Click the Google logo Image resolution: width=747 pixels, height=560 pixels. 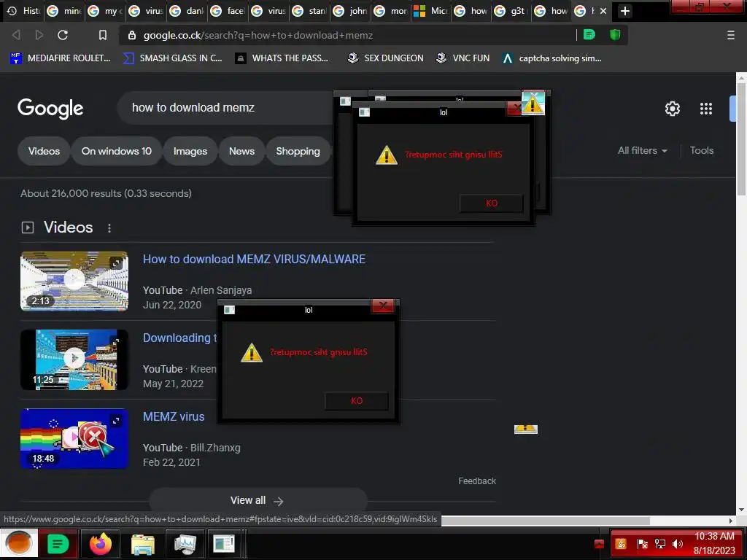tap(50, 109)
